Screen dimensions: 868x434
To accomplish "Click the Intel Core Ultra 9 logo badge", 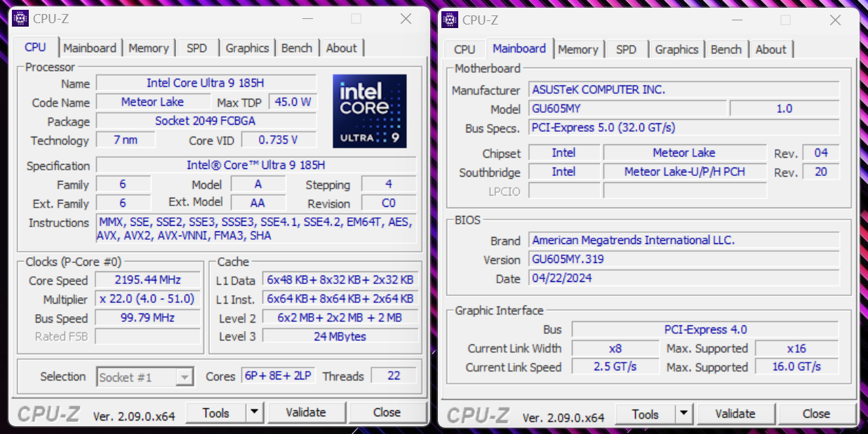I will (x=369, y=111).
